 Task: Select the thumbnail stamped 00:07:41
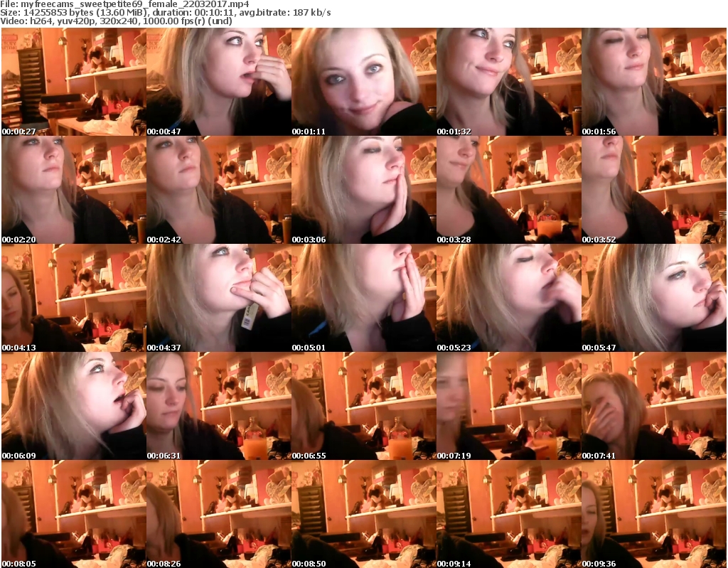pyautogui.click(x=654, y=406)
